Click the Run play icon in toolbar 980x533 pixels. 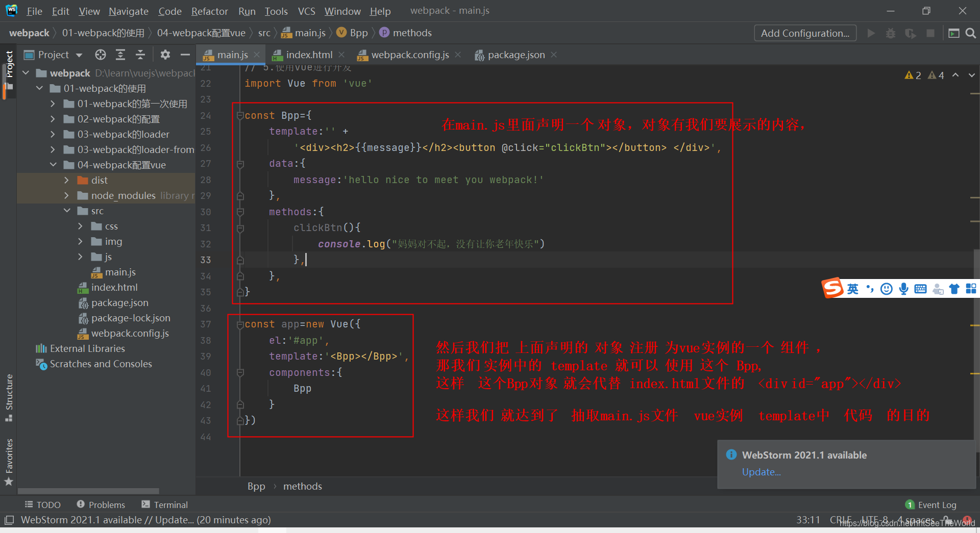[871, 33]
